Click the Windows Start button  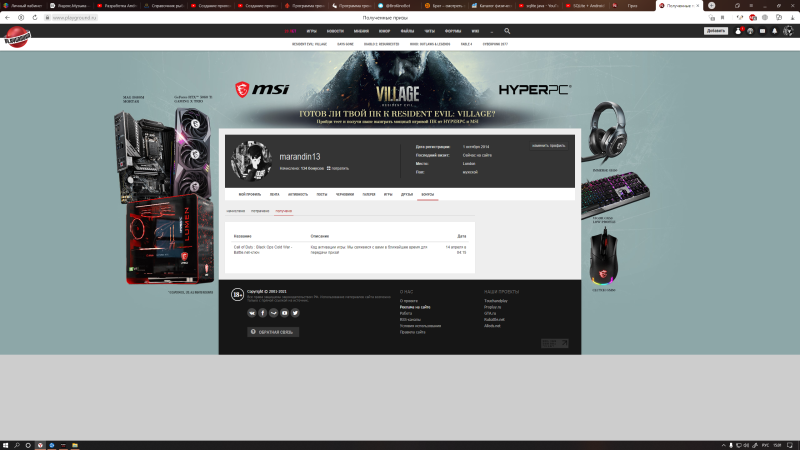(x=6, y=445)
